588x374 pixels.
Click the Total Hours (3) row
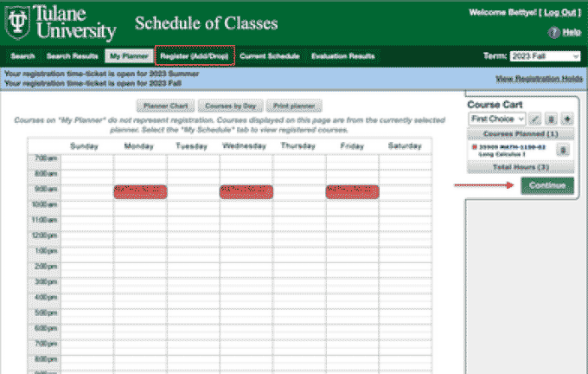click(521, 167)
